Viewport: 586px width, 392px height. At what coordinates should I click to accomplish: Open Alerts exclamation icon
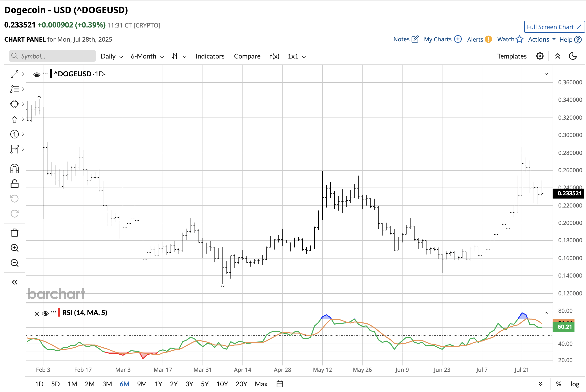(488, 39)
